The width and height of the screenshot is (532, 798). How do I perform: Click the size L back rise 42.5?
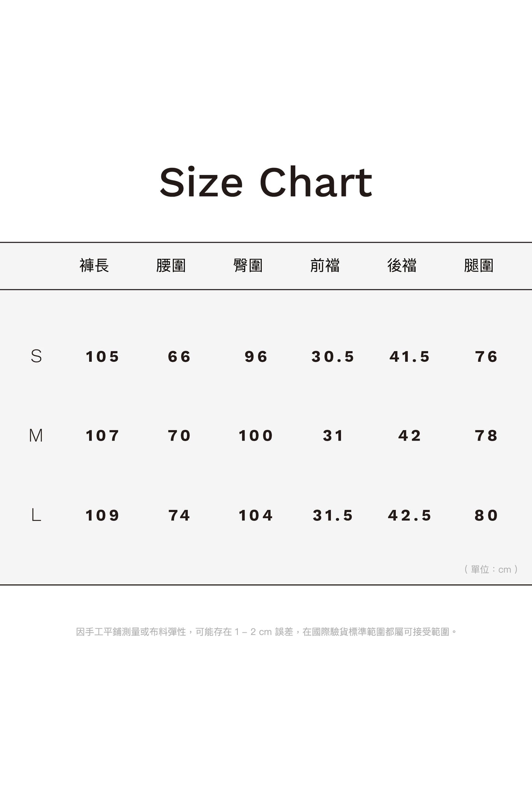pyautogui.click(x=409, y=515)
